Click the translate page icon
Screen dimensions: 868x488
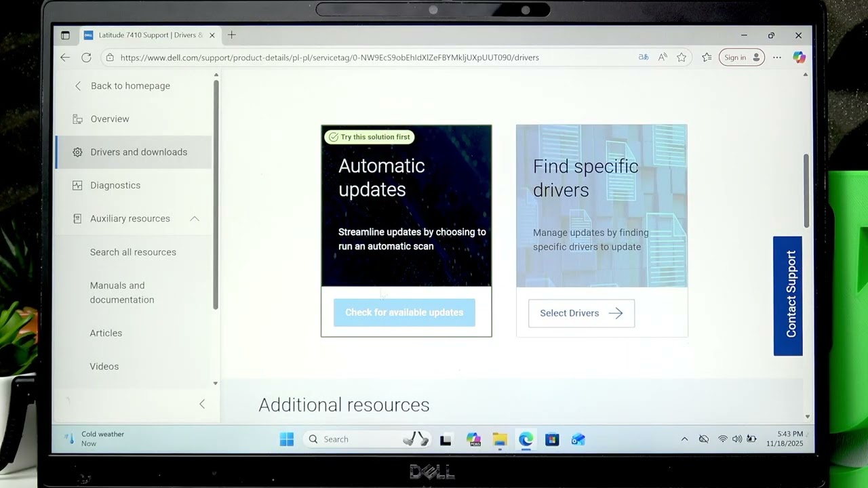click(x=644, y=58)
